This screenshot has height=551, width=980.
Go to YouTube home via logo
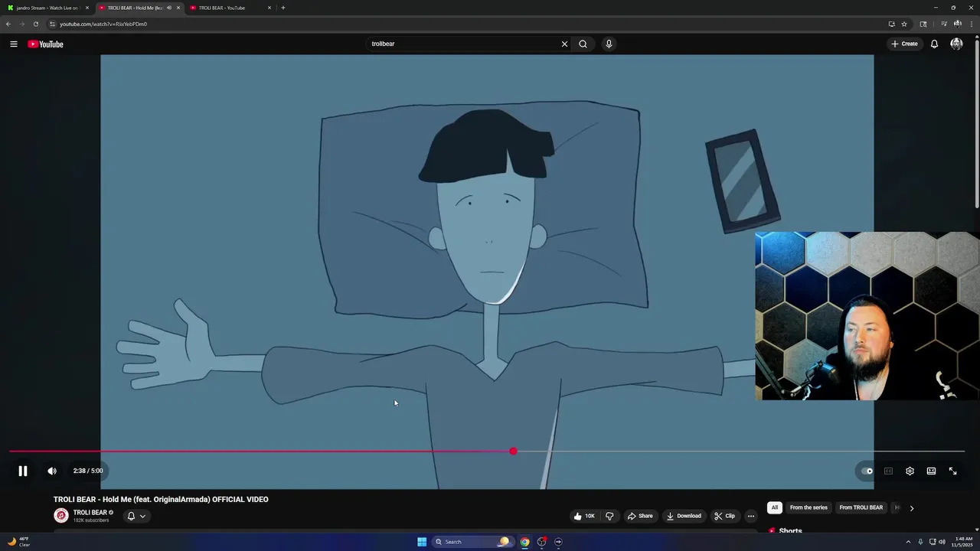point(45,44)
